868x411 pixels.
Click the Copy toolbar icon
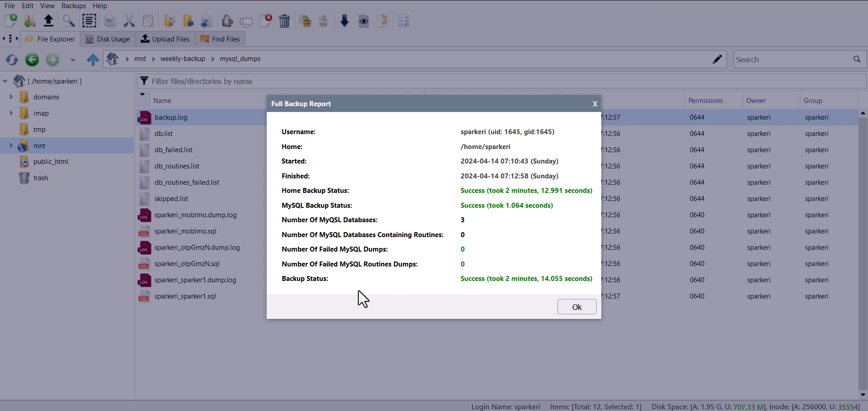110,21
